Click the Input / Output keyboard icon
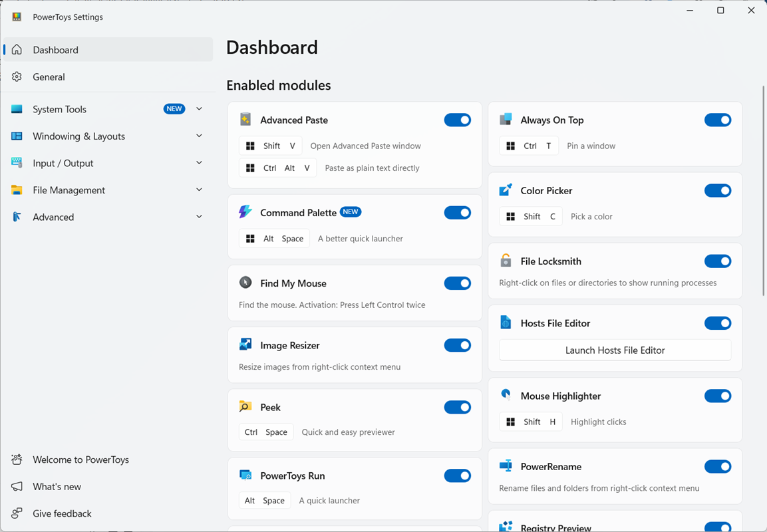 17,163
